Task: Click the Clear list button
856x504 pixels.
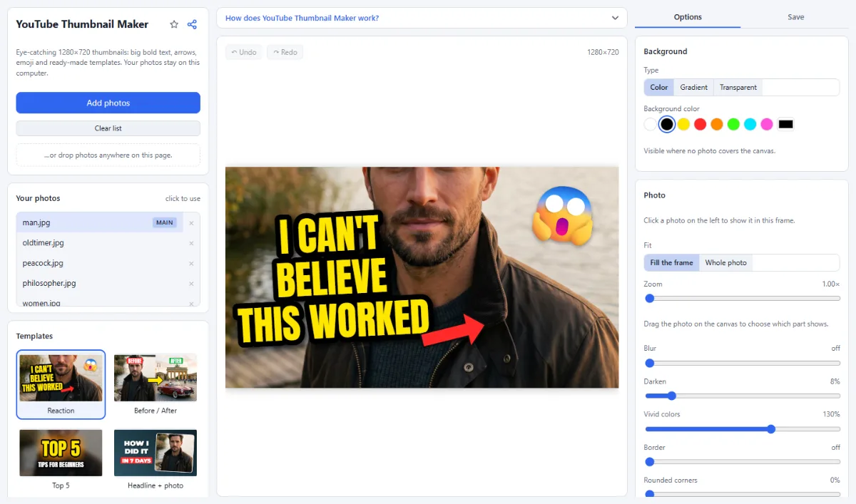Action: coord(108,128)
